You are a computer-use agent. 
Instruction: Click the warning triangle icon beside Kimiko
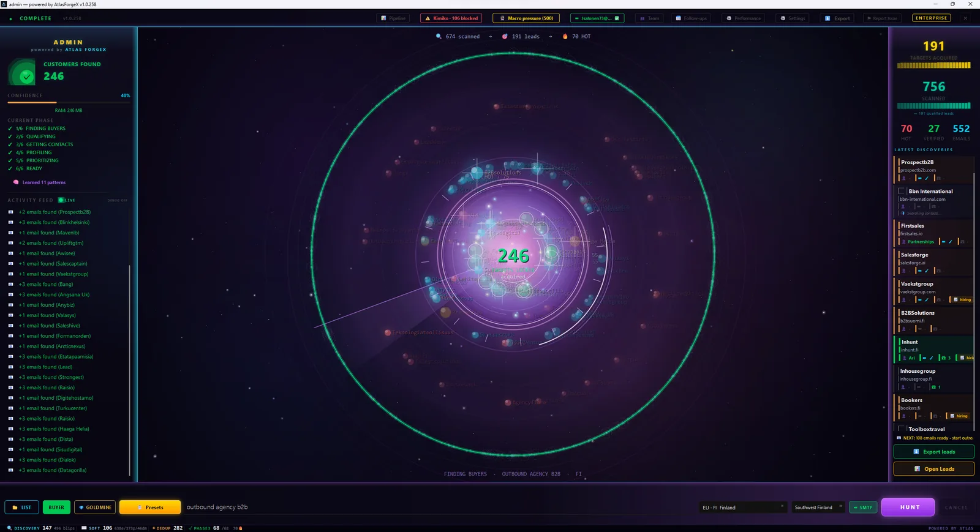click(428, 18)
